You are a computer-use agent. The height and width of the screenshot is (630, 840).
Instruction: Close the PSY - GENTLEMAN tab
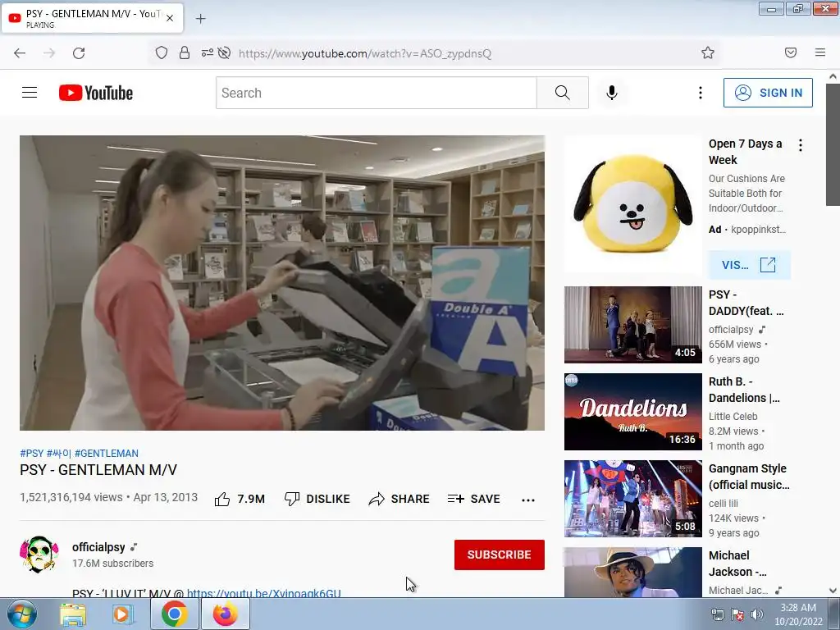(170, 18)
